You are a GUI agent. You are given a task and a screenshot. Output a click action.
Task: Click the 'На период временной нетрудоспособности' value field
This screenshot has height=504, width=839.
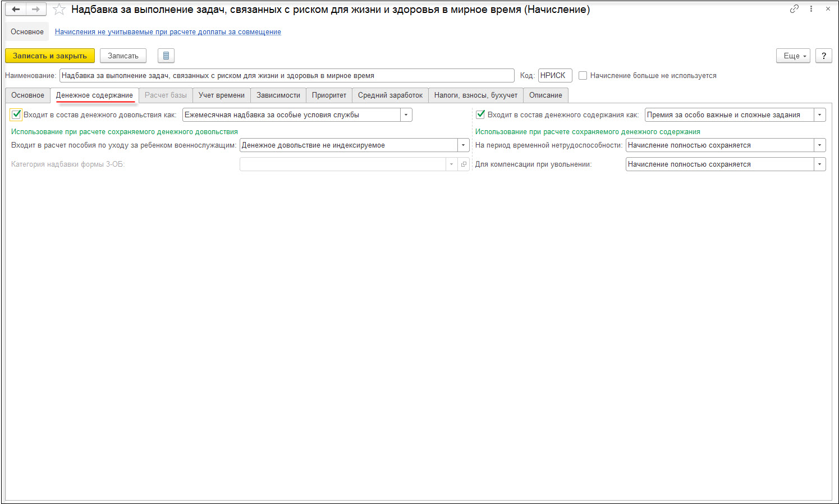720,145
